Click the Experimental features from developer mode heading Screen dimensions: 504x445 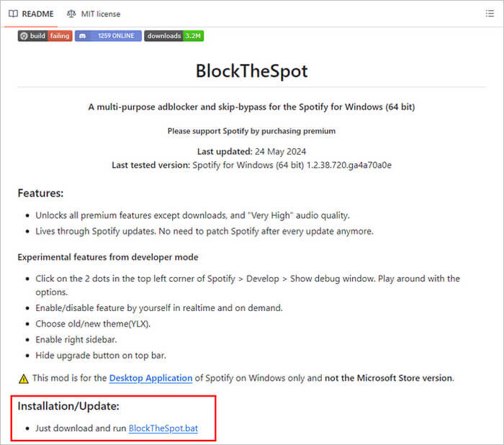pyautogui.click(x=107, y=257)
